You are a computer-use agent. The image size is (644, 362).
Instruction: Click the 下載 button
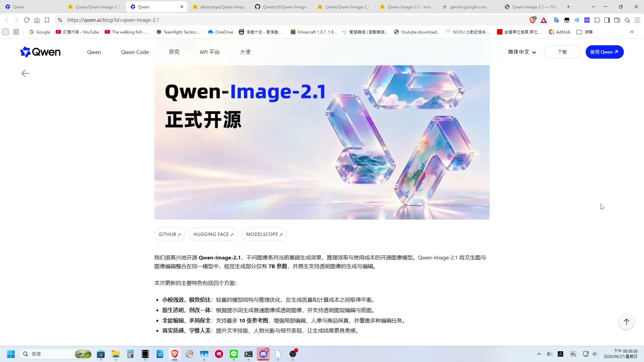click(562, 52)
